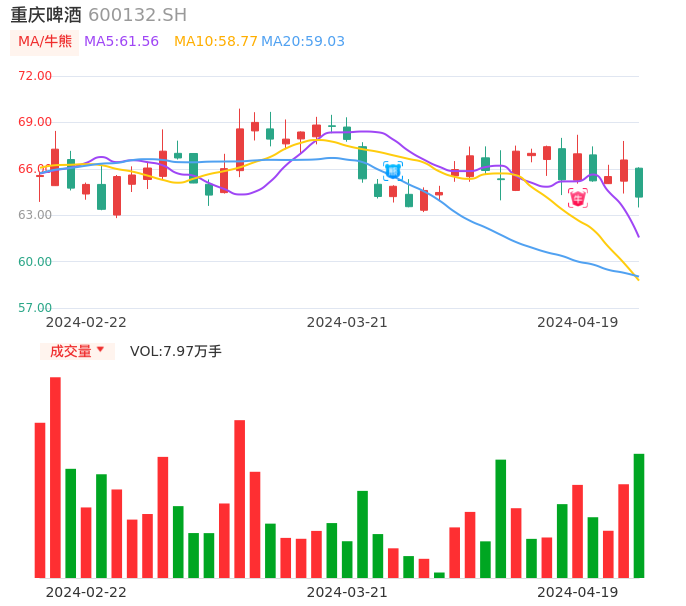Viewport: 686px width, 606px height.
Task: Click the 60.00 price axis label
Action: (x=35, y=261)
